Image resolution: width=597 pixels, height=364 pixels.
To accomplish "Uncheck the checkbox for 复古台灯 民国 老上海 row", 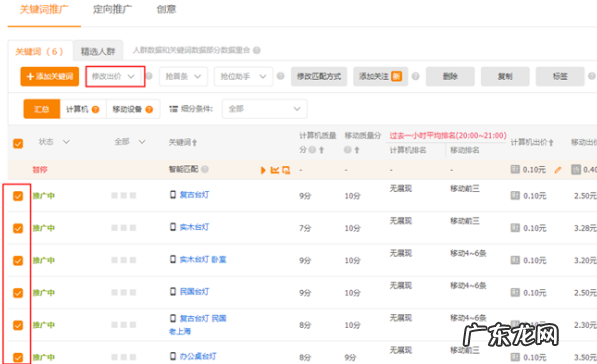I will pos(18,325).
